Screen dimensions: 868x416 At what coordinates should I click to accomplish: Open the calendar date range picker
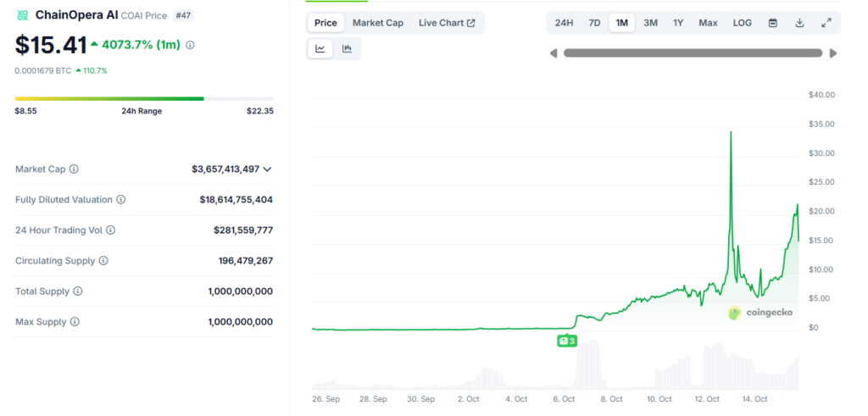click(x=773, y=23)
